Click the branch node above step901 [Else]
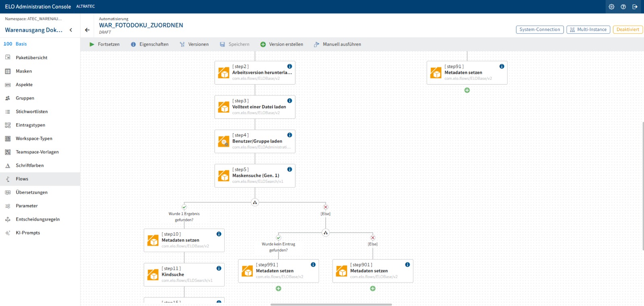The width and height of the screenshot is (644, 306). [326, 233]
